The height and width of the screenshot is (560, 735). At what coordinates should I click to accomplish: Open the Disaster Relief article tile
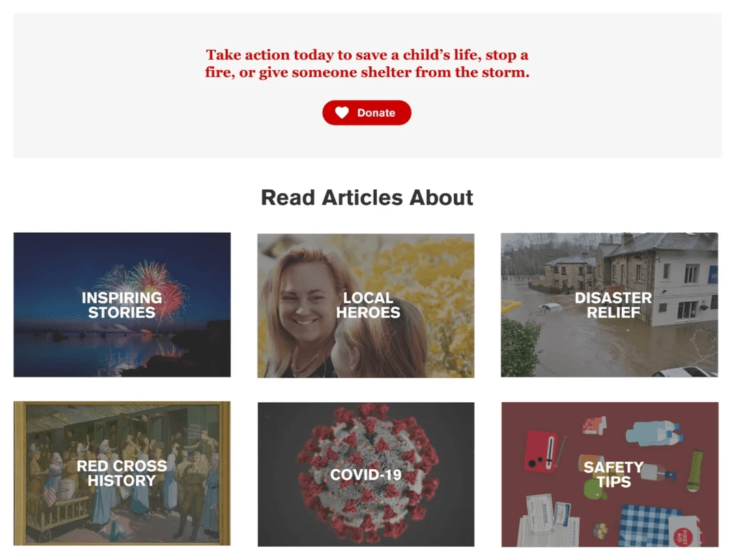click(x=609, y=305)
